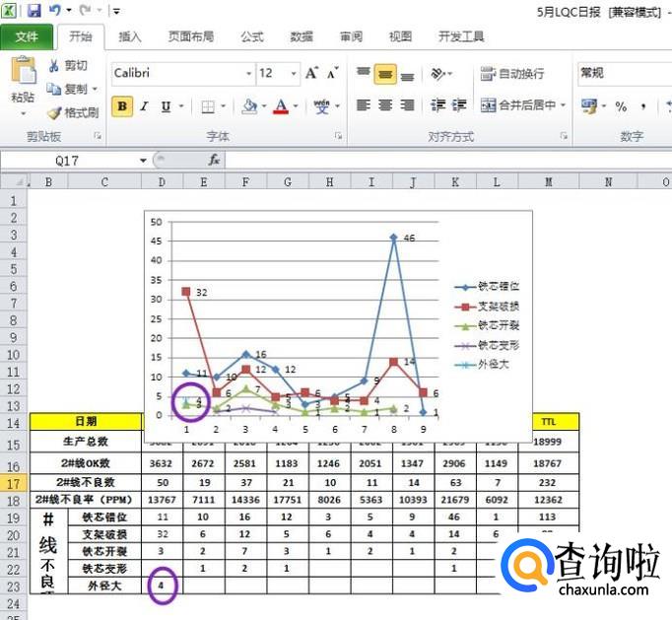This screenshot has height=620, width=672.
Task: Open fill color palette arrow
Action: click(264, 106)
